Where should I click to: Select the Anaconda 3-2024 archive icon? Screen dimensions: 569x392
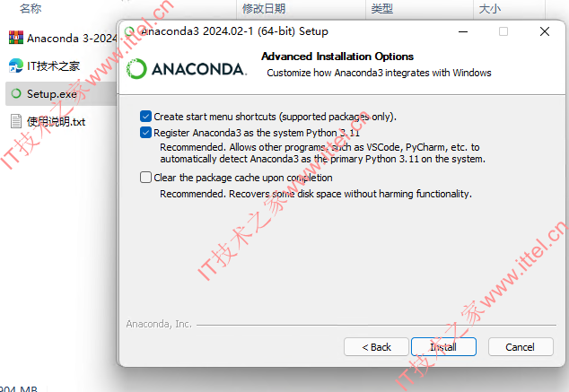(x=16, y=38)
